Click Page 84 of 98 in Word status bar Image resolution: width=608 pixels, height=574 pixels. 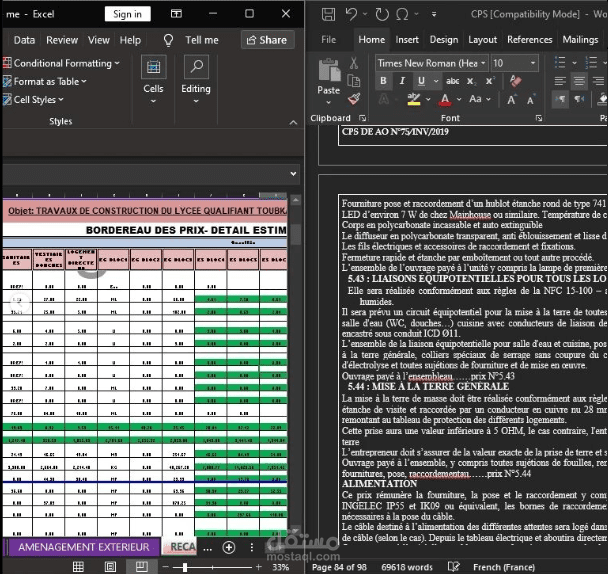pyautogui.click(x=339, y=567)
